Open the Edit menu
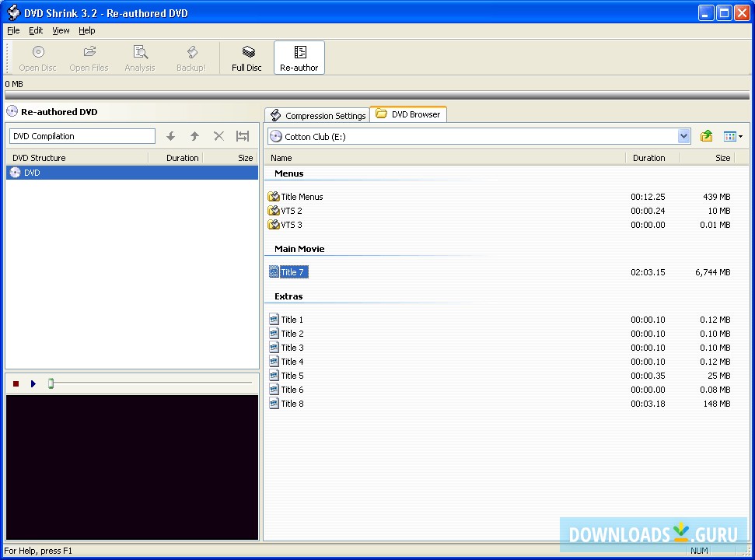The height and width of the screenshot is (560, 755). pyautogui.click(x=36, y=30)
